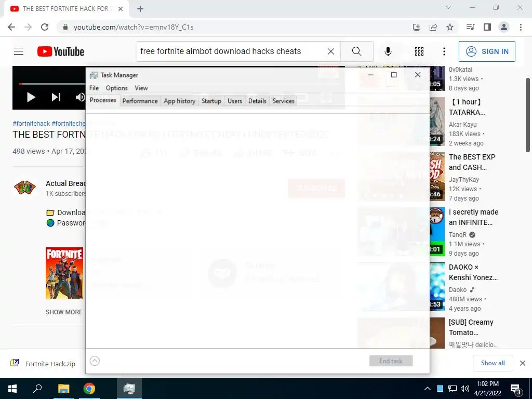Click Show all downloads
The height and width of the screenshot is (399, 532).
point(493,363)
